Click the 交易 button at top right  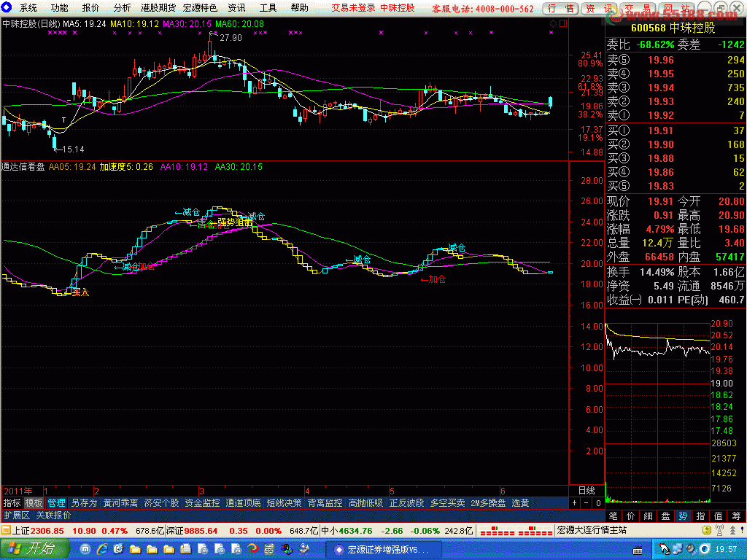point(638,8)
